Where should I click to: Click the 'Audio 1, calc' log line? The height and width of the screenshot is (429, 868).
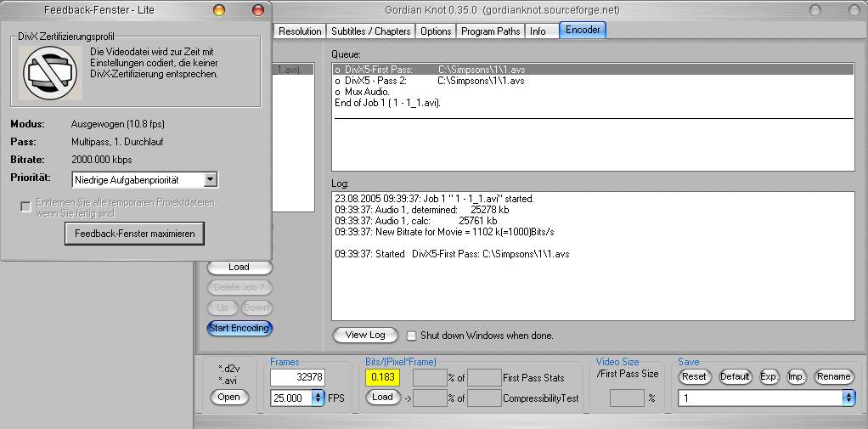pos(415,221)
